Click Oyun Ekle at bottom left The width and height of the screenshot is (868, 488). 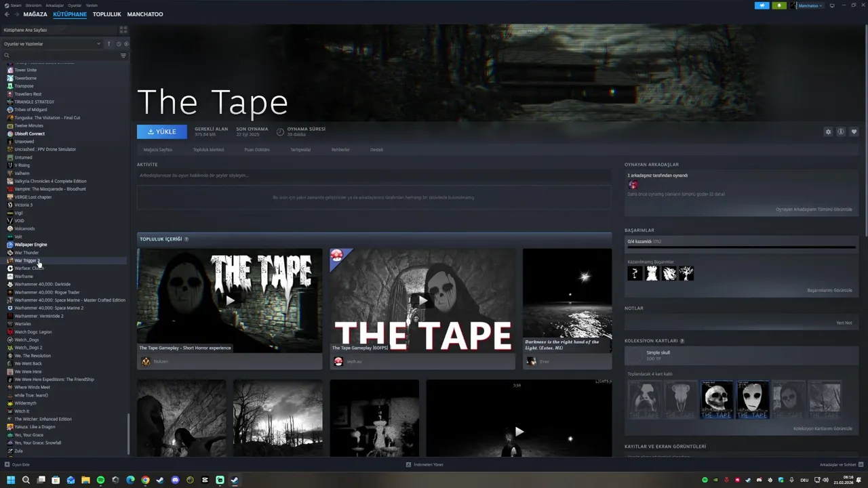[17, 464]
